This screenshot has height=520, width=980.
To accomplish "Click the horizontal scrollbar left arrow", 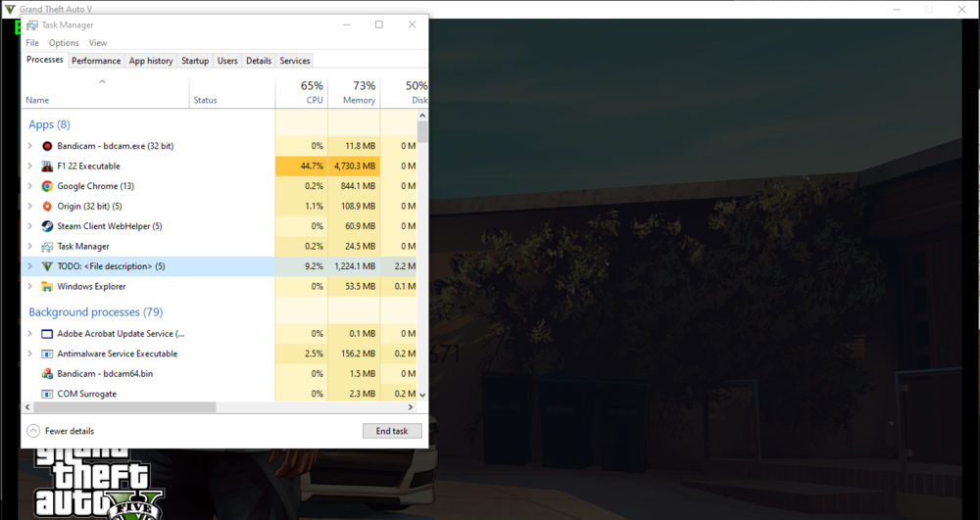I will 26,407.
